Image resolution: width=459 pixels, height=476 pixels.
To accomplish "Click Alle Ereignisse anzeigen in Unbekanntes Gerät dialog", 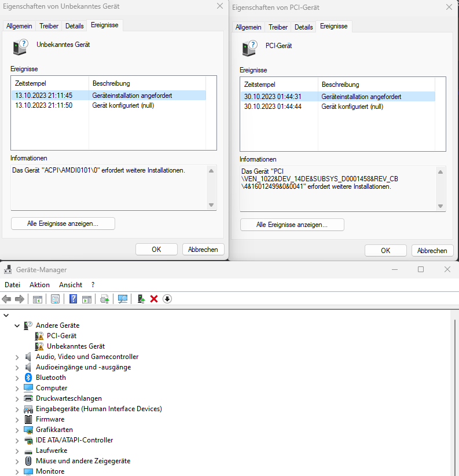I will pos(63,224).
